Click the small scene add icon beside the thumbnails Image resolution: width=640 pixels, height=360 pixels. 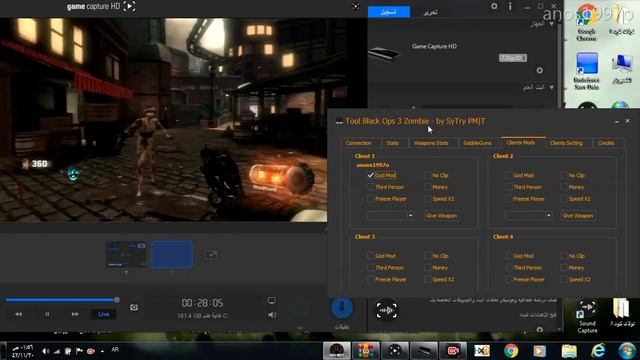211,255
